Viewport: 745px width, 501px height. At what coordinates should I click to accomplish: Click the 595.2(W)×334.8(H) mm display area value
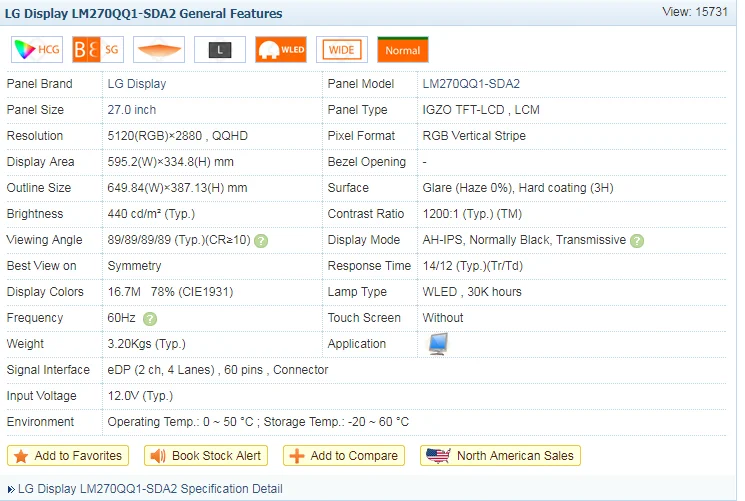click(x=171, y=162)
